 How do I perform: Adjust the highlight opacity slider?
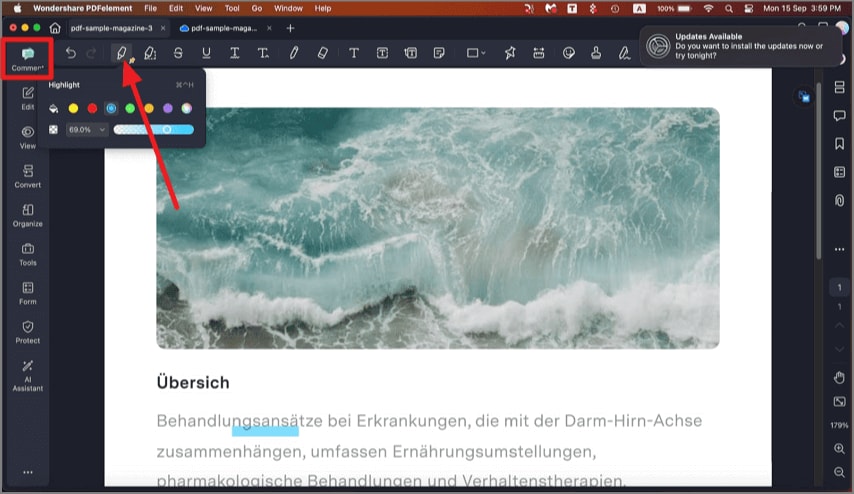pyautogui.click(x=154, y=130)
